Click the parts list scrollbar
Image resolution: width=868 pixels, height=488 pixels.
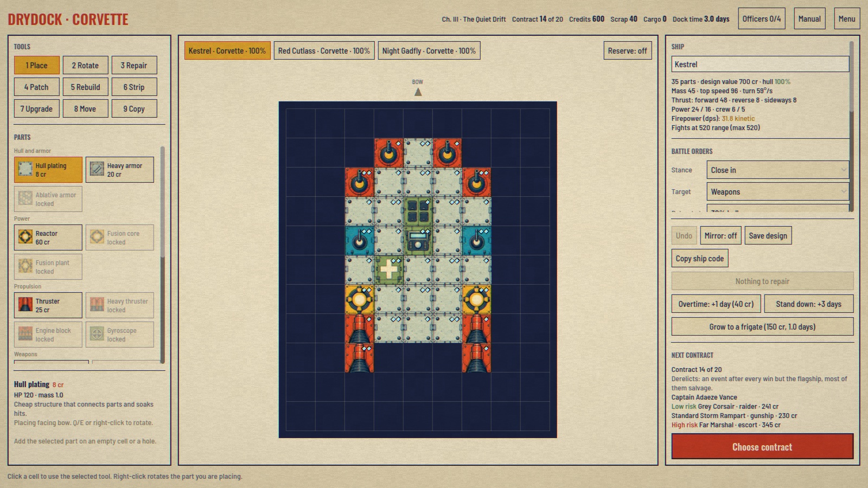[x=163, y=255]
